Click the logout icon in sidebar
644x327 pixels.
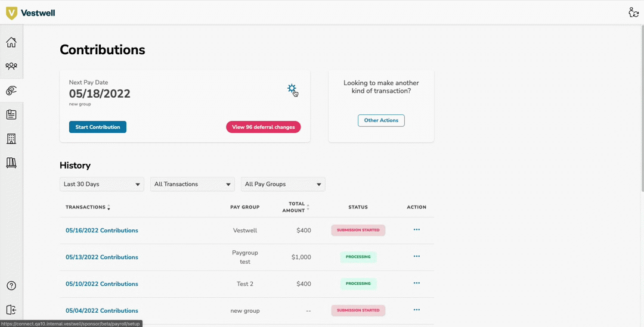(11, 310)
